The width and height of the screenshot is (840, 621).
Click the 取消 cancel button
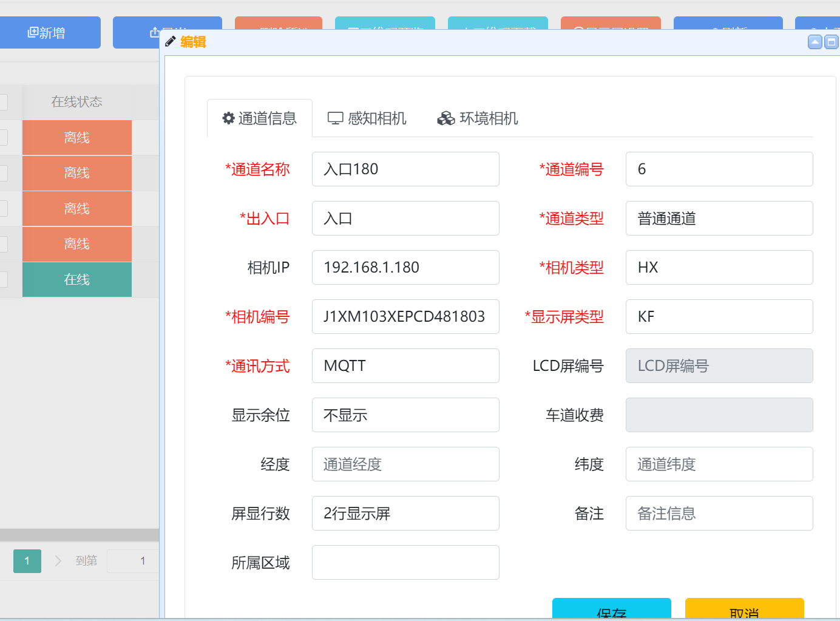tap(744, 609)
